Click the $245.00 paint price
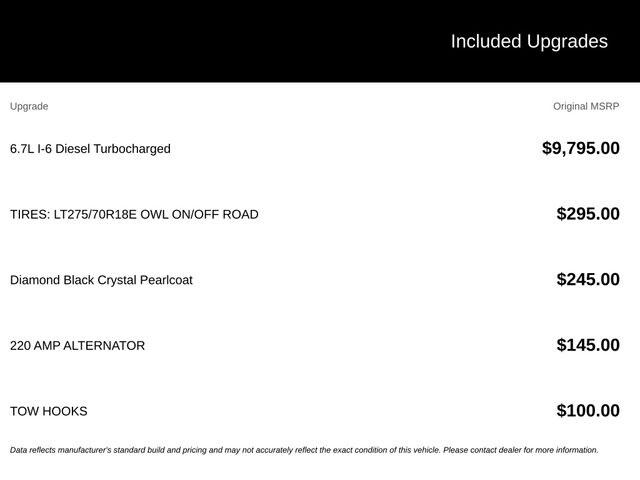This screenshot has width=640, height=480. point(588,280)
